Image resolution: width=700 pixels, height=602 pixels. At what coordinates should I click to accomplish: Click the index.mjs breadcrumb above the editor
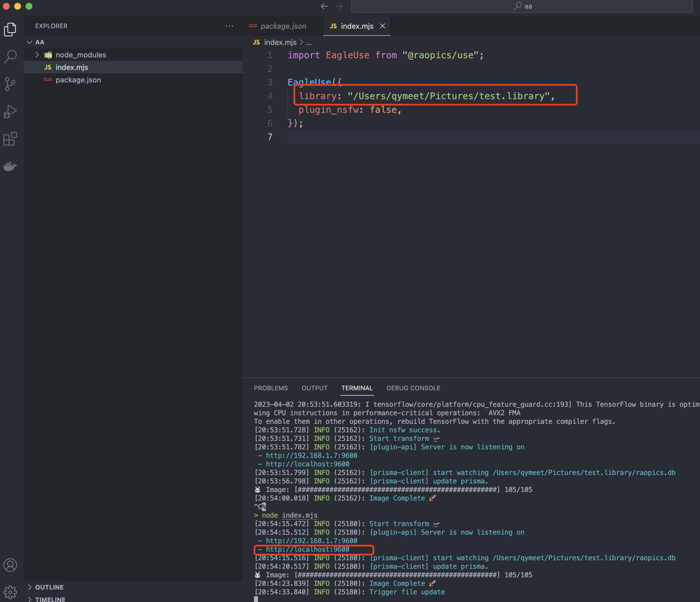(x=280, y=42)
